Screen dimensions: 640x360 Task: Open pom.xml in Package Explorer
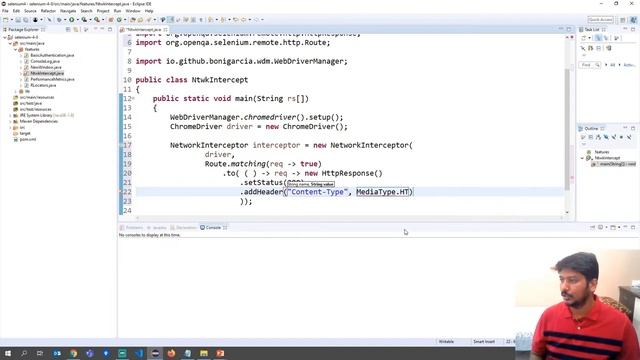(x=28, y=139)
